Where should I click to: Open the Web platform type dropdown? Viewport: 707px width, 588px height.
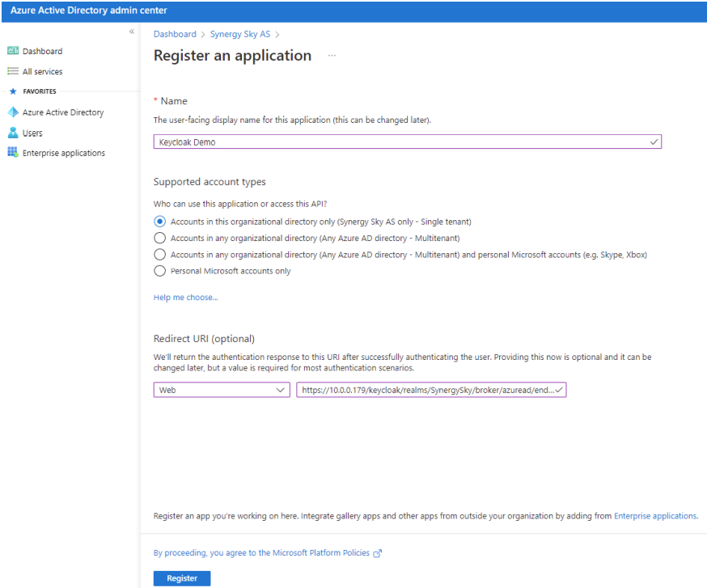click(x=222, y=390)
